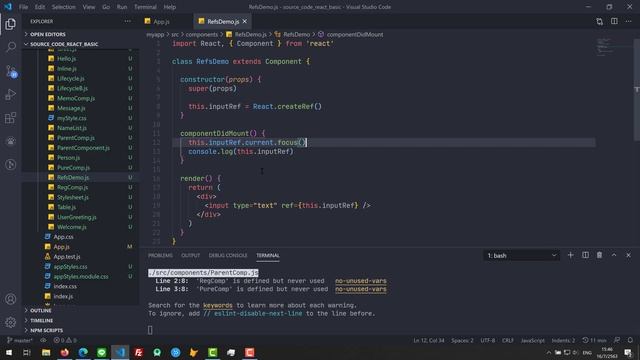Image resolution: width=640 pixels, height=360 pixels.
Task: Click the feedback icon in status bar
Action: pyautogui.click(x=617, y=340)
